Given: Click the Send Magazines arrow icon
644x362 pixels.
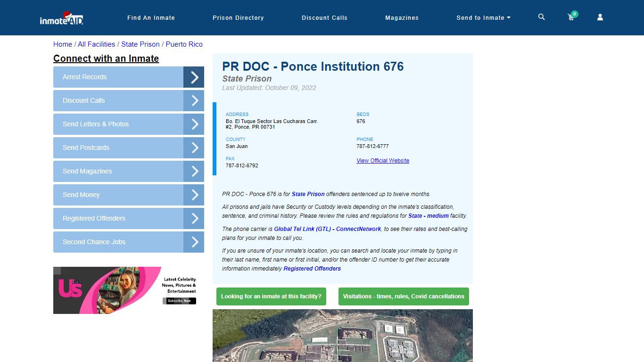Looking at the screenshot, I should pyautogui.click(x=194, y=172).
